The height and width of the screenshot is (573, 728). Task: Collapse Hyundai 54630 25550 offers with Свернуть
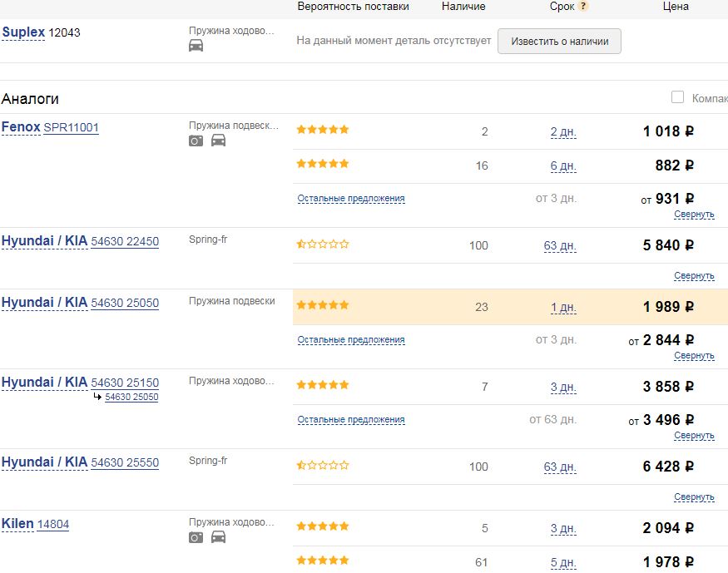(694, 497)
